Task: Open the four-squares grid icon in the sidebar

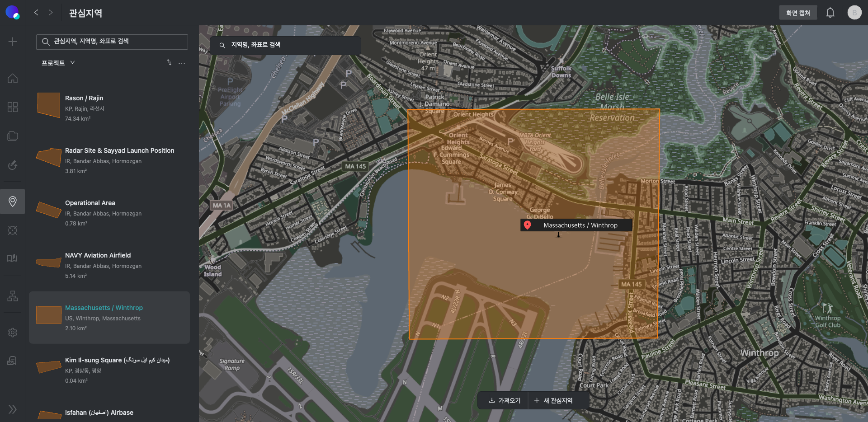Action: click(x=13, y=107)
